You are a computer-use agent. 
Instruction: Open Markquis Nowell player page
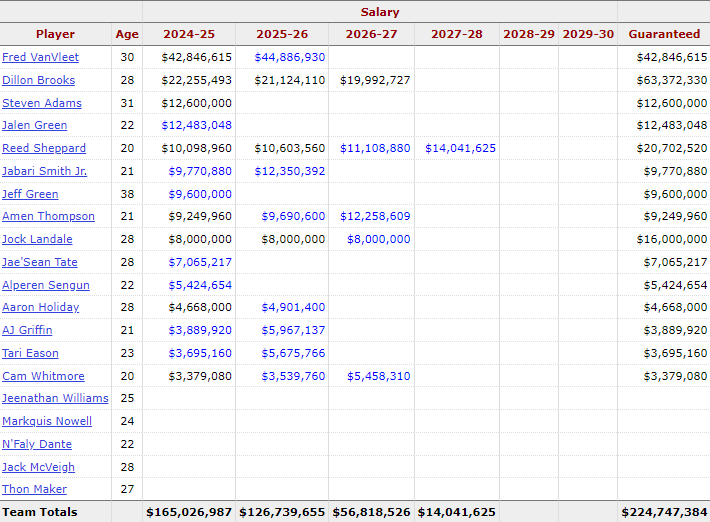pyautogui.click(x=47, y=421)
